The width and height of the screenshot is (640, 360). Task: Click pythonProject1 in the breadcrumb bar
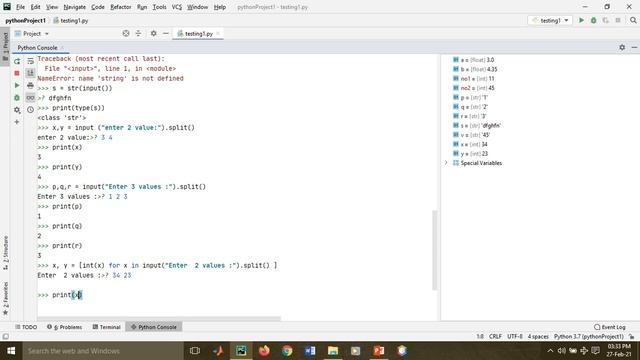click(25, 20)
